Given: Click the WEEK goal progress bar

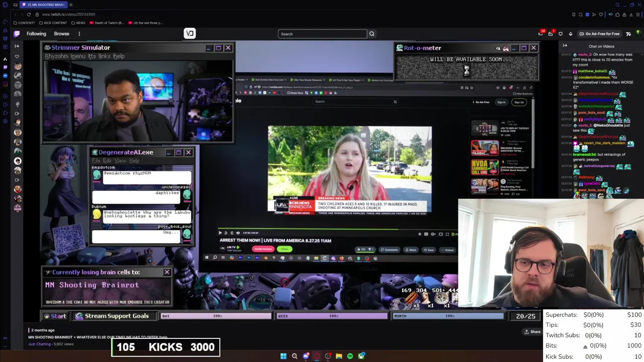Looking at the screenshot, I should (x=333, y=316).
